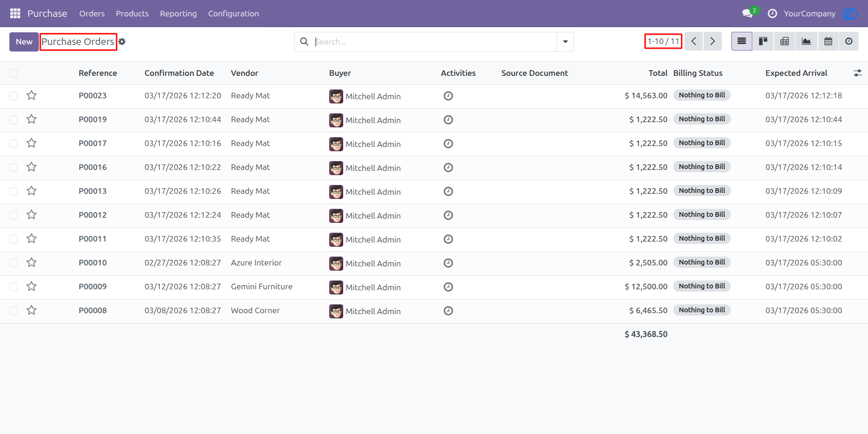Select checkbox for order P00009

tap(14, 287)
